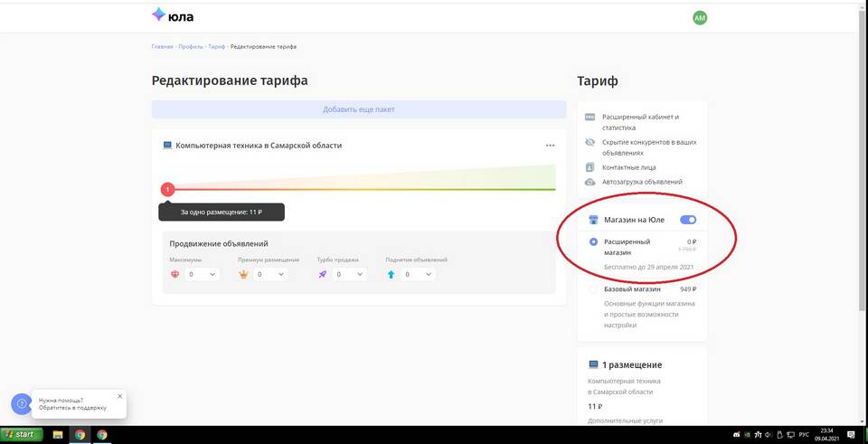
Task: Click the Премиум размещение crown icon
Action: [x=243, y=274]
